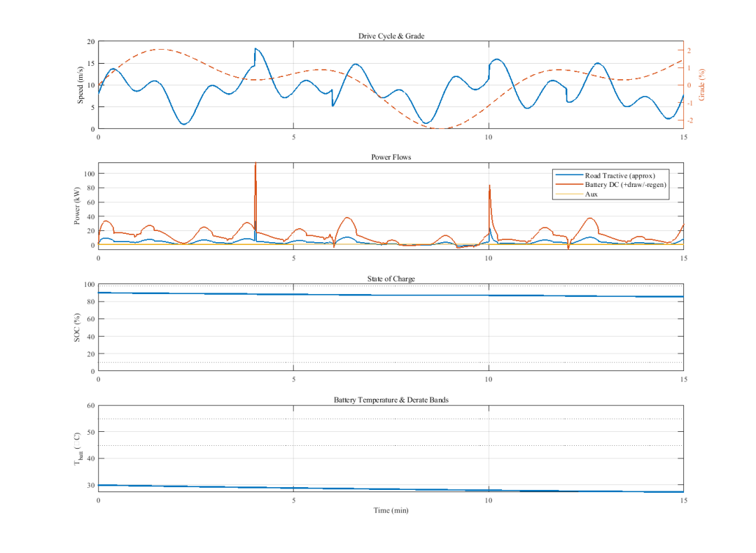The image size is (756, 553).
Task: Click the lower dotted derate band line at 45
Action: click(x=391, y=445)
